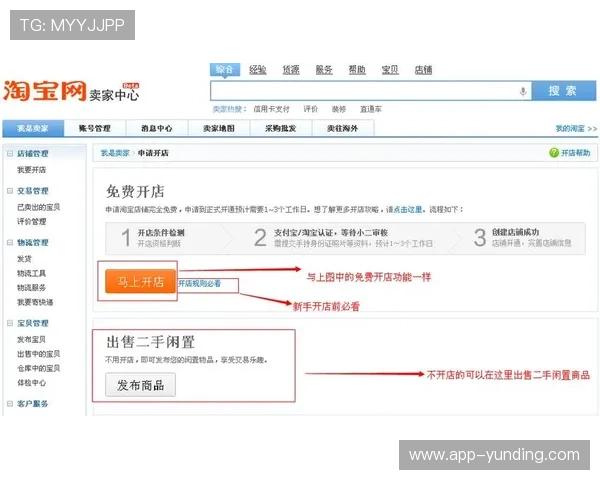The image size is (600, 480).
Task: Open 评价管理 in sidebar
Action: 31,221
